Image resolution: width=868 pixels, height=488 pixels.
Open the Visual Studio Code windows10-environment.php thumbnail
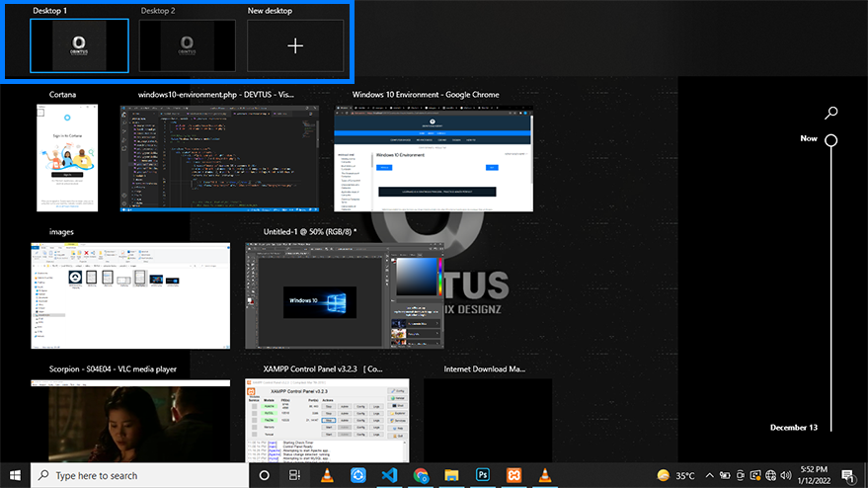coord(220,158)
